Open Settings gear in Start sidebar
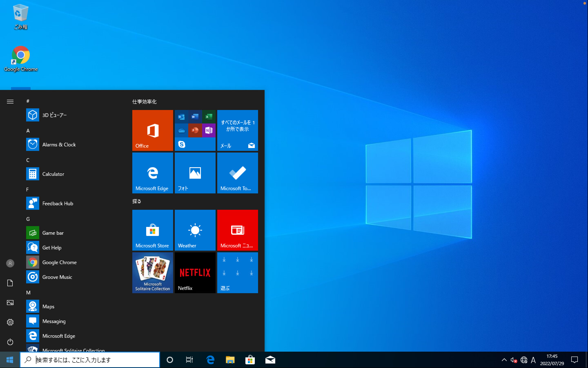Image resolution: width=588 pixels, height=368 pixels. pyautogui.click(x=10, y=322)
